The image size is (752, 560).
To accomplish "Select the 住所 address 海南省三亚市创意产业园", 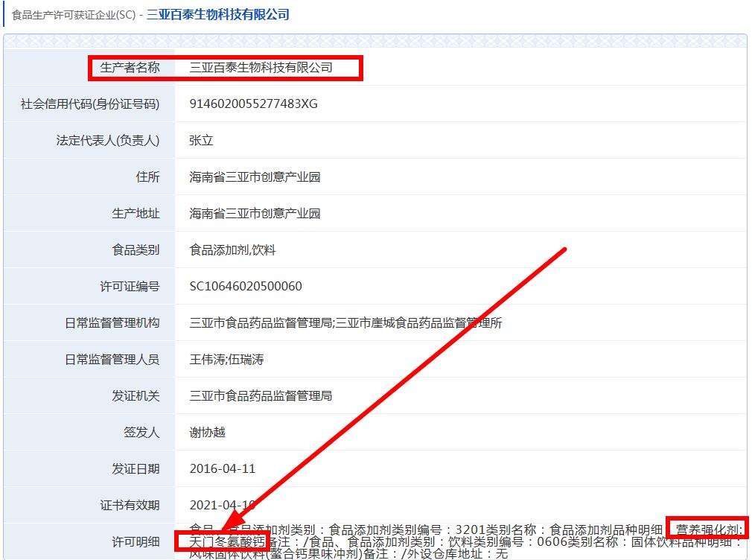I will pos(255,177).
